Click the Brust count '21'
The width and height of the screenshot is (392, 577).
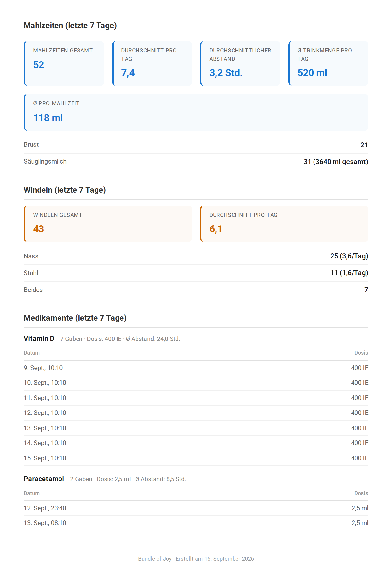coord(364,145)
